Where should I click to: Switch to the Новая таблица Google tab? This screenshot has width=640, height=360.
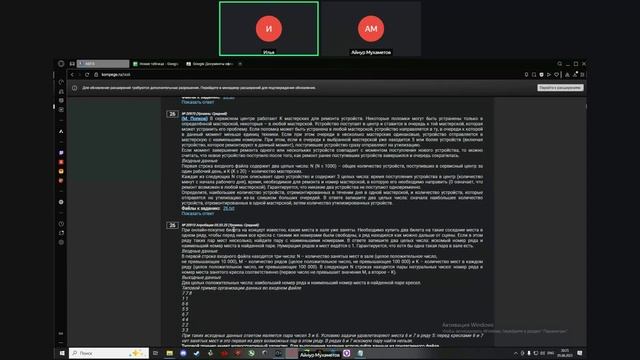pos(156,64)
